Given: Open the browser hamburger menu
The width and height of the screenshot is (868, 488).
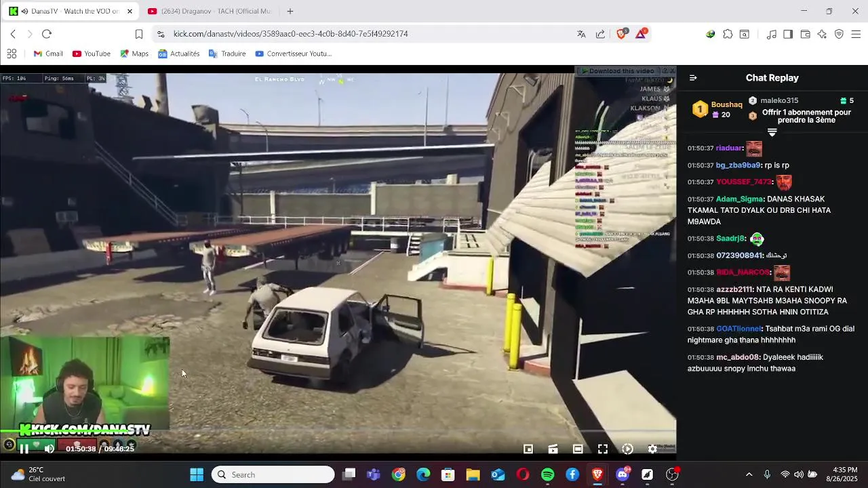Looking at the screenshot, I should point(856,34).
